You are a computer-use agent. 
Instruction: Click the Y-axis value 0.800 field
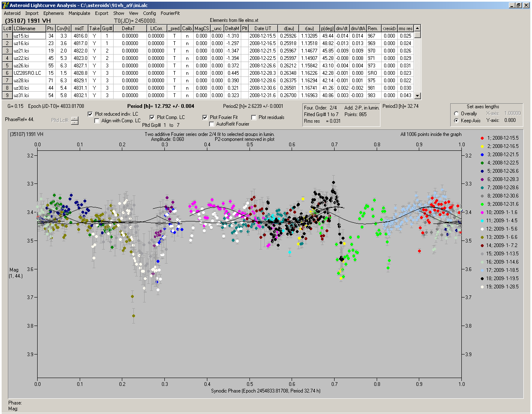[x=510, y=121]
